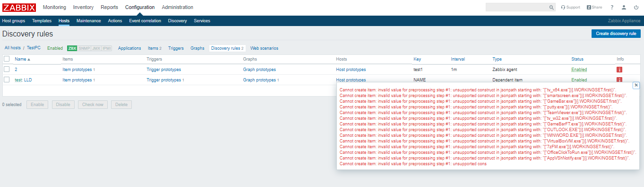The width and height of the screenshot is (644, 187).
Task: Toggle Enabled status of test: LLD
Action: 579,80
